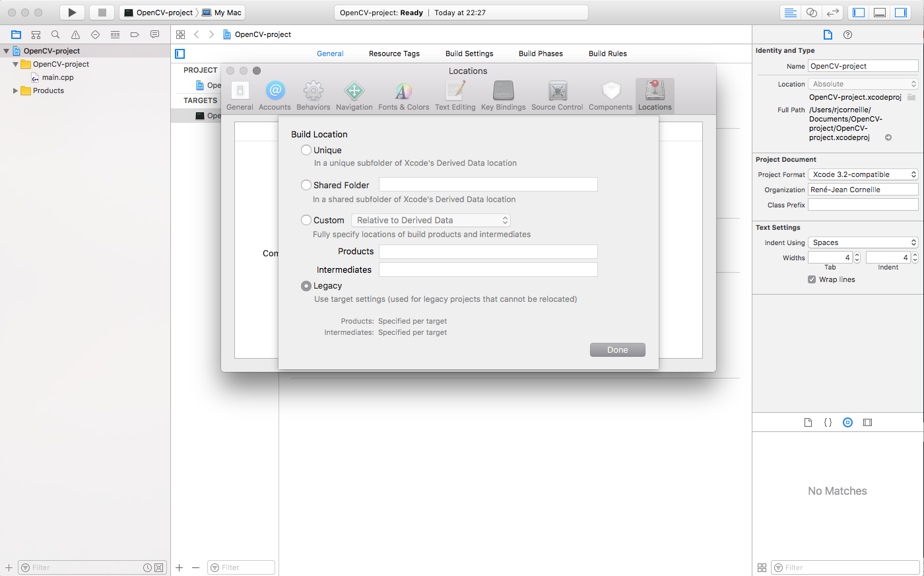
Task: Switch to the Build Phases tab
Action: tap(541, 54)
